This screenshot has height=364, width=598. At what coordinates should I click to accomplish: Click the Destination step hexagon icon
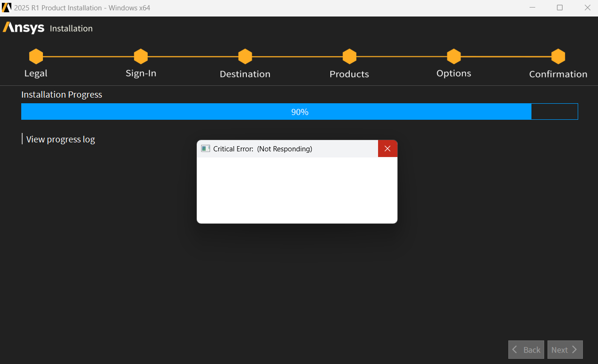245,57
